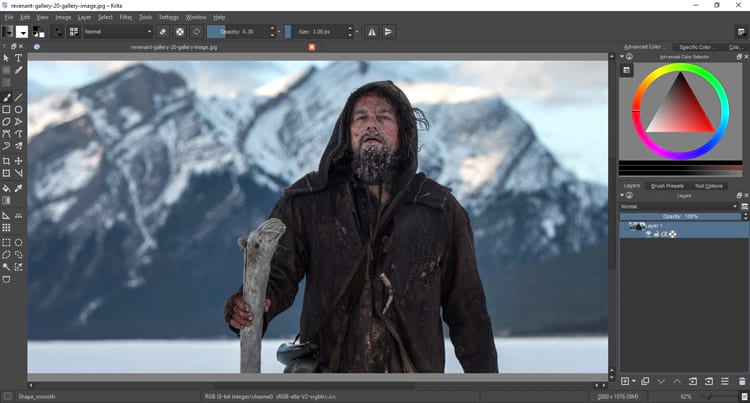This screenshot has width=750, height=403.
Task: Select the Polyline tool
Action: [18, 122]
